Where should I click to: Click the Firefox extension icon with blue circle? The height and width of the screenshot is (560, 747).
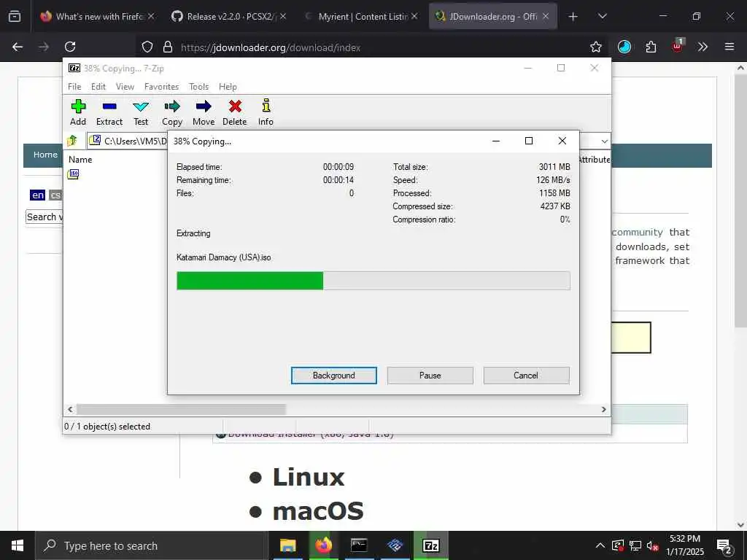tap(624, 47)
